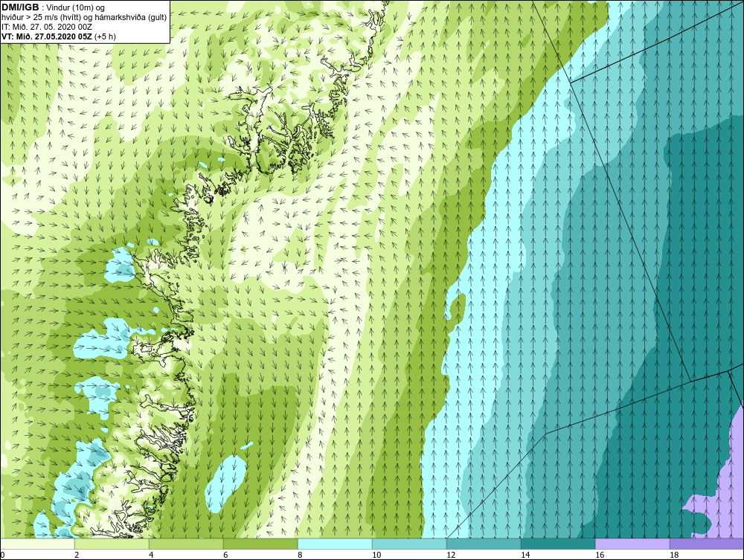Click the 'VT: Mið. 27.05.2020 05Z' valid time line
Image resolution: width=744 pixels, height=560 pixels.
58,36
